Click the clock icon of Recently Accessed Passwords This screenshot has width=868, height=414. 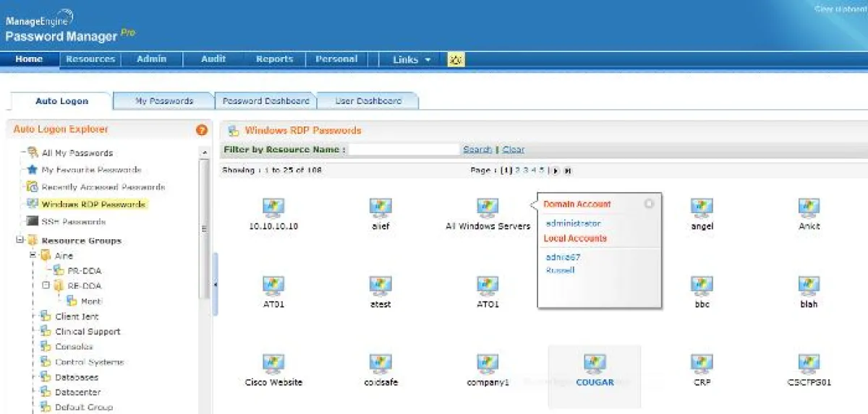click(33, 187)
